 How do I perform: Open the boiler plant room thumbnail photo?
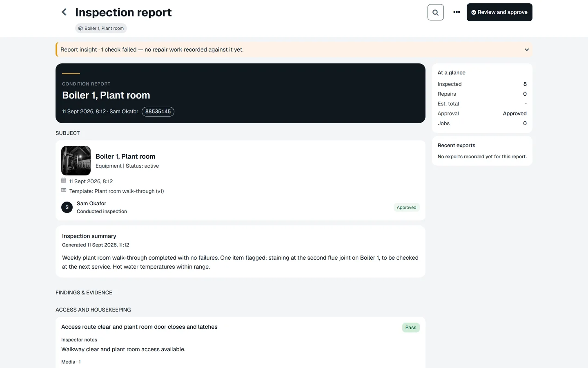[76, 161]
